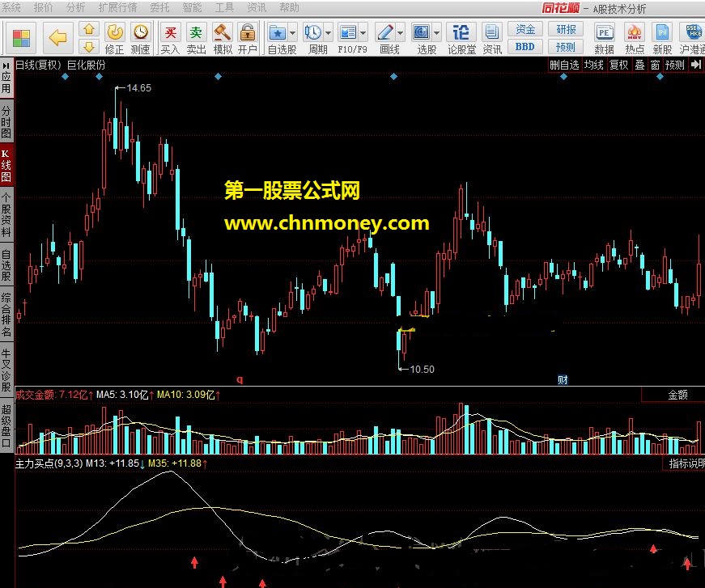Click the toolbar 预测 button

pyautogui.click(x=566, y=46)
